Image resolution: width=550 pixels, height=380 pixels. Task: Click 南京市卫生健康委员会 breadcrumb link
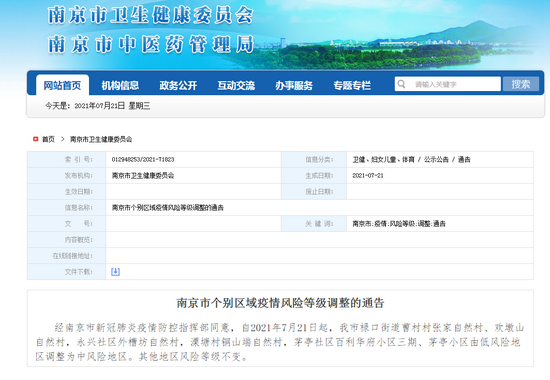101,139
